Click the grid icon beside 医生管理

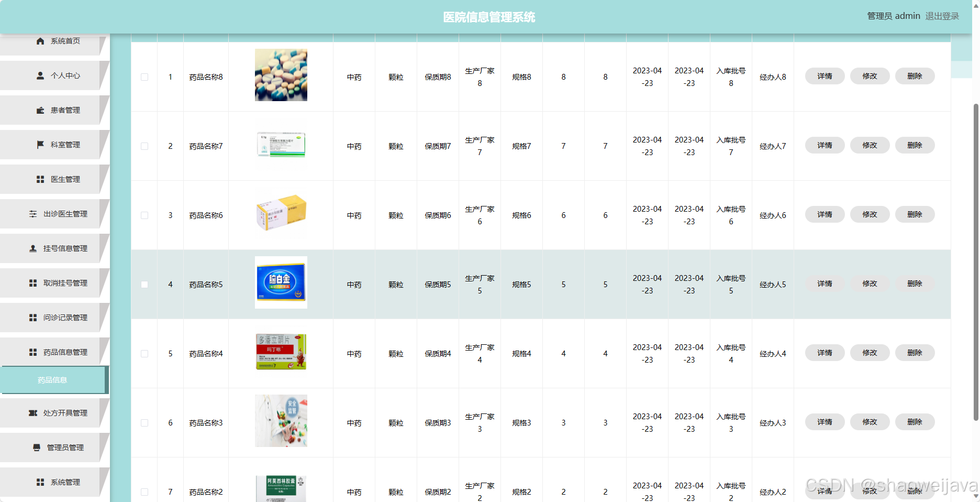pos(40,179)
